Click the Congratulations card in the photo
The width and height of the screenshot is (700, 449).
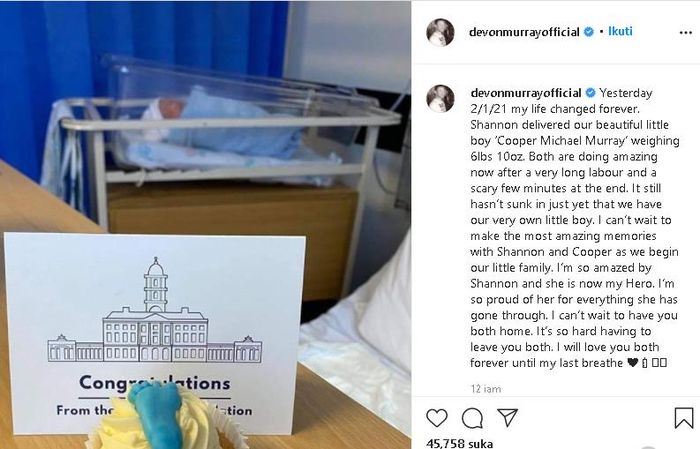click(x=155, y=333)
